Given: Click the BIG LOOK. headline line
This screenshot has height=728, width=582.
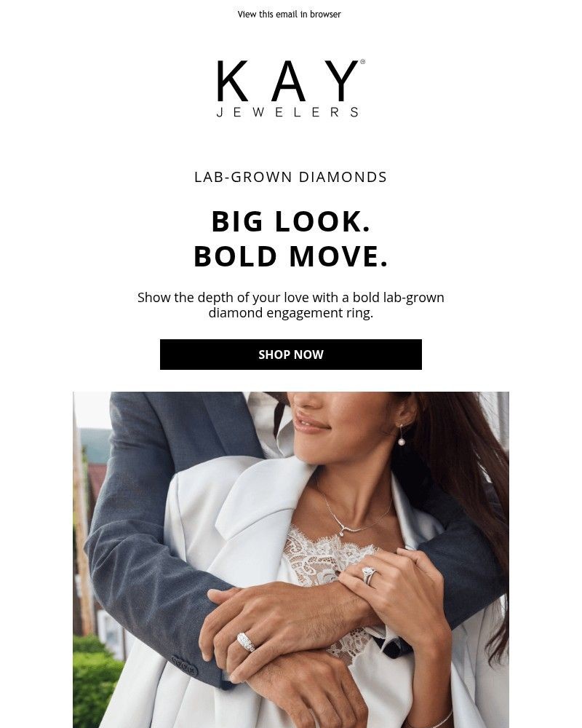Looking at the screenshot, I should 290,221.
